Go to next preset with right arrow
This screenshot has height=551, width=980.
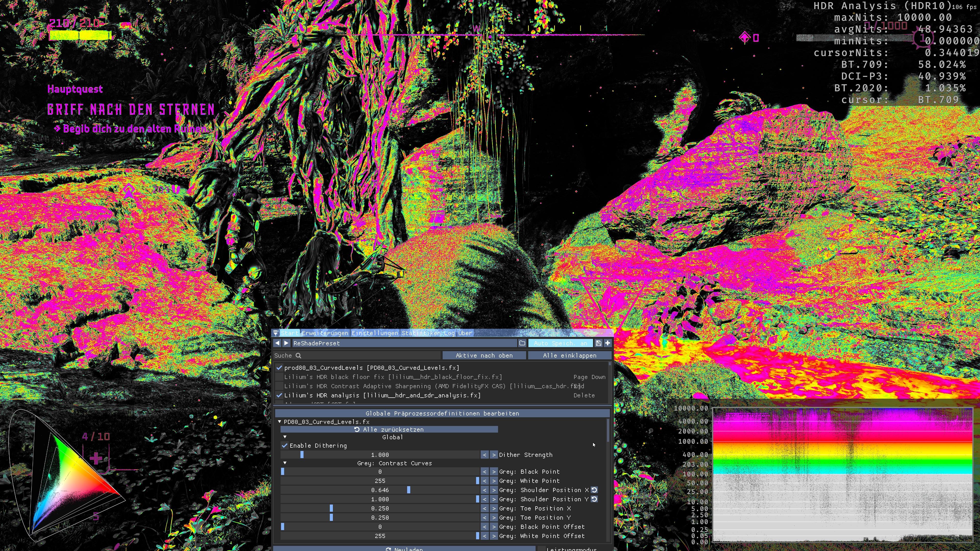[286, 343]
